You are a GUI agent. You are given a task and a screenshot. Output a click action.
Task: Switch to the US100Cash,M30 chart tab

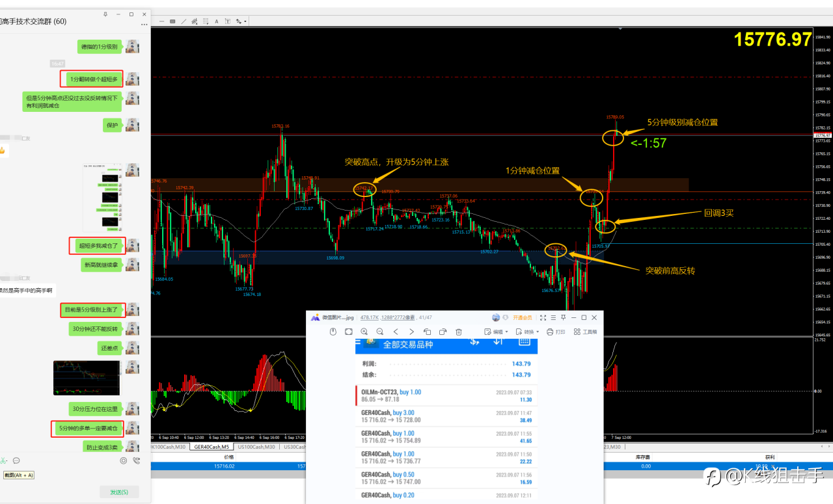(256, 447)
